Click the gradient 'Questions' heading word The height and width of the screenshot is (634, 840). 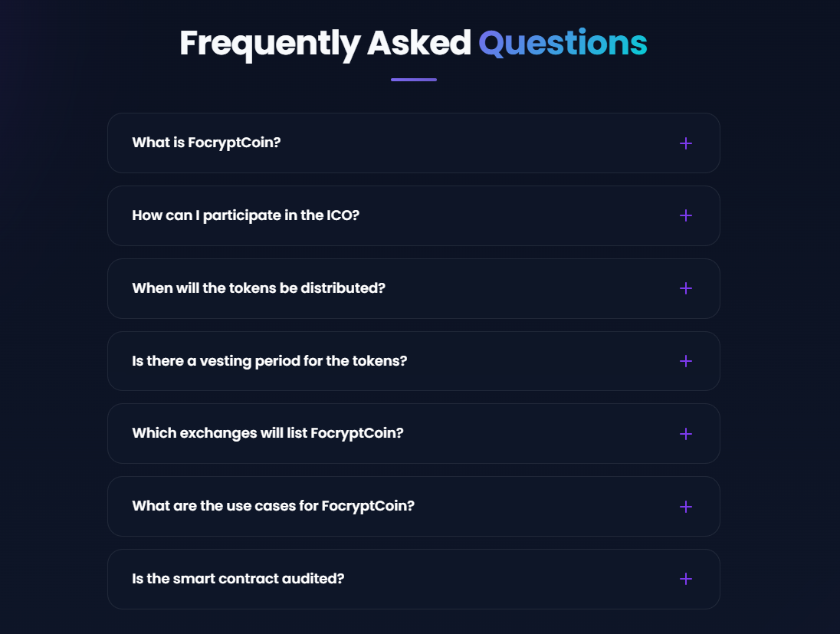563,44
